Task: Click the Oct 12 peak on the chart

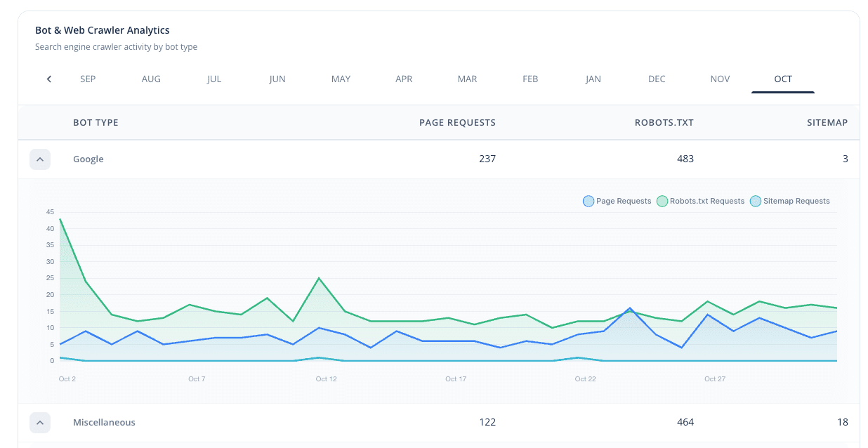Action: point(320,279)
